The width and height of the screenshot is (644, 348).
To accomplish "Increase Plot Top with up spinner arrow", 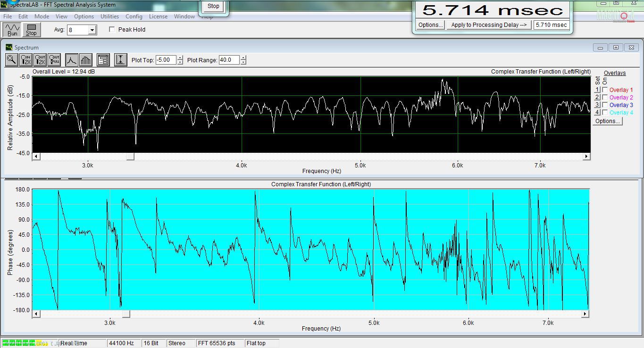I will (180, 58).
